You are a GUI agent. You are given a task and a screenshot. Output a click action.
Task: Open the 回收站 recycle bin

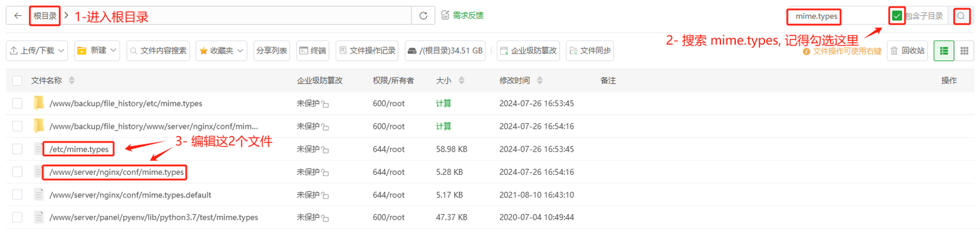(x=908, y=51)
